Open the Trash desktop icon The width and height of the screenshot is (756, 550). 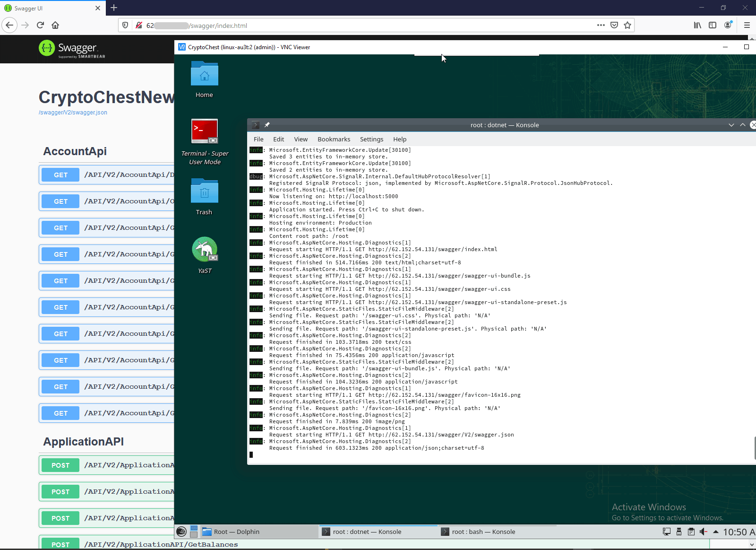pos(205,197)
